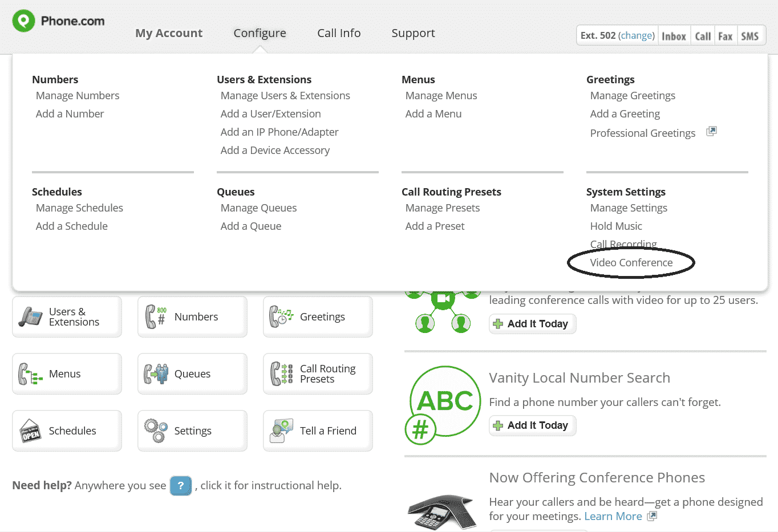Open the Call Info menu
This screenshot has height=532, width=778.
pyautogui.click(x=339, y=33)
